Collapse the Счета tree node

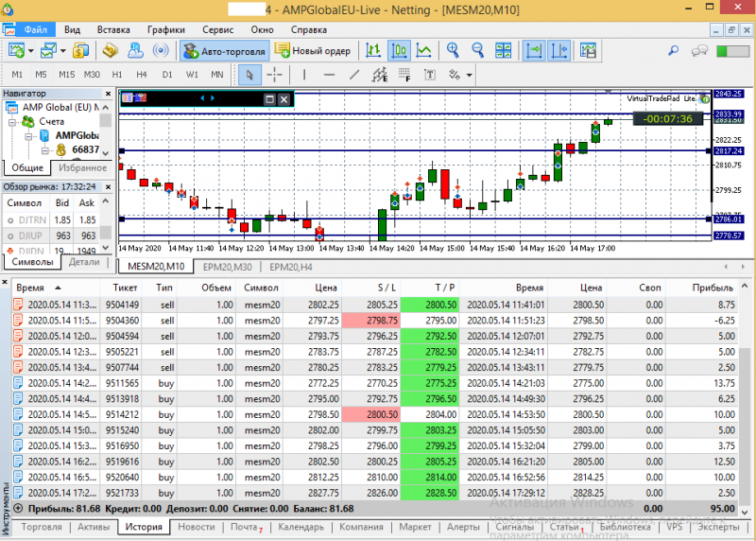[13, 121]
